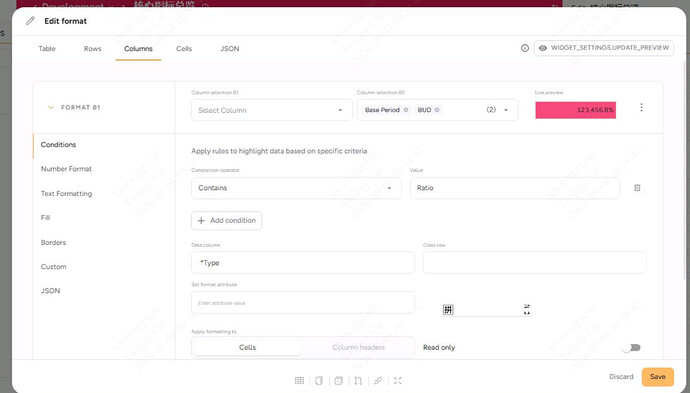This screenshot has height=393, width=690.
Task: Collapse the FORMAT 01 section chevron
Action: [x=51, y=107]
